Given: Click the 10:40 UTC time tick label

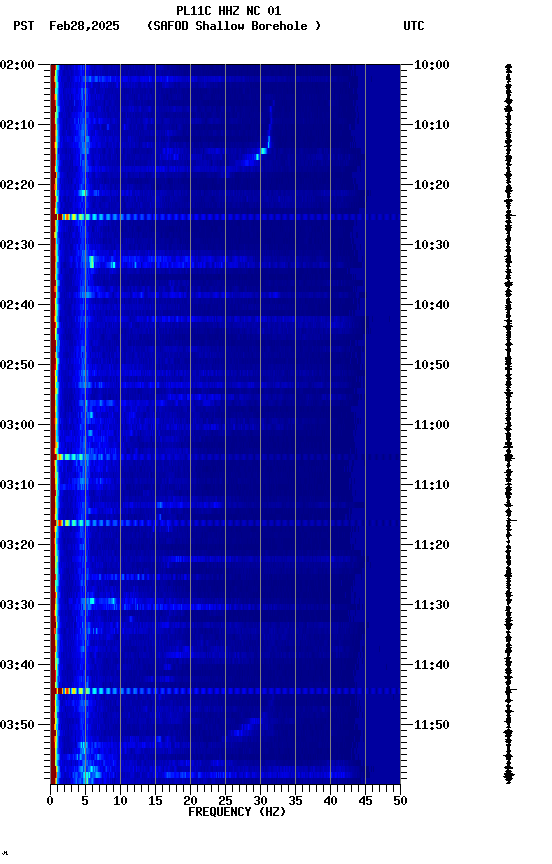Looking at the screenshot, I should point(432,305).
